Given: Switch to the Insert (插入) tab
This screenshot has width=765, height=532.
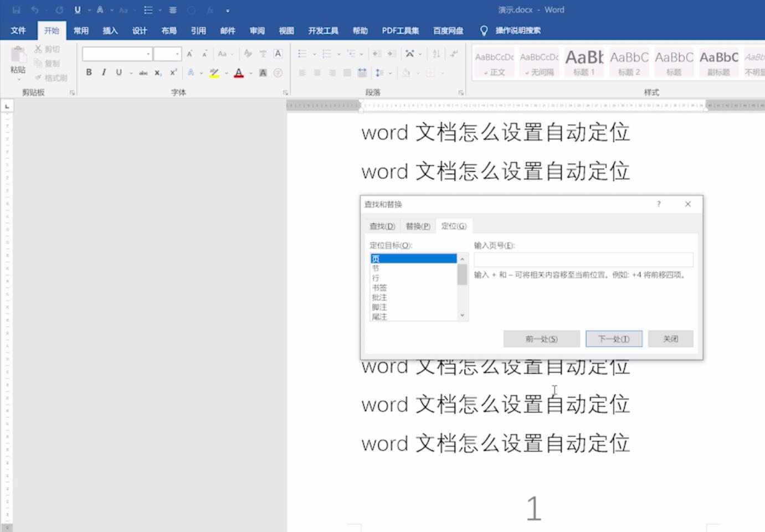Looking at the screenshot, I should [110, 30].
